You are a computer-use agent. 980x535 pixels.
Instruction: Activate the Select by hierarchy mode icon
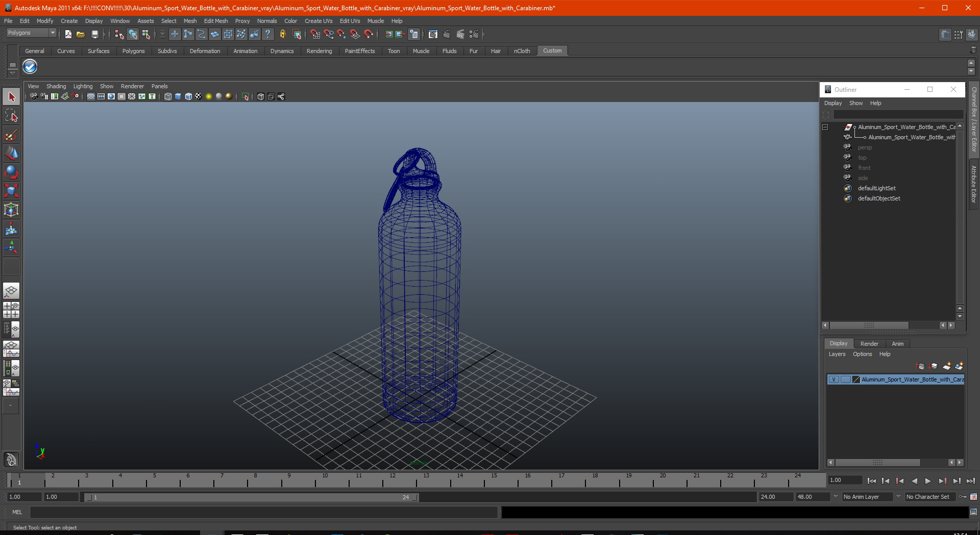119,34
